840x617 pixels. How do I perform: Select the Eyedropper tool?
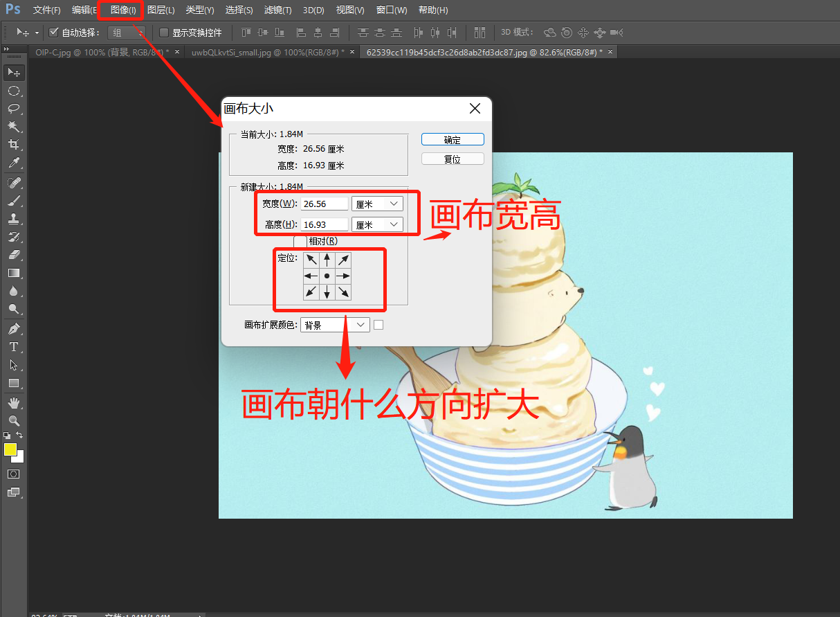pyautogui.click(x=14, y=163)
